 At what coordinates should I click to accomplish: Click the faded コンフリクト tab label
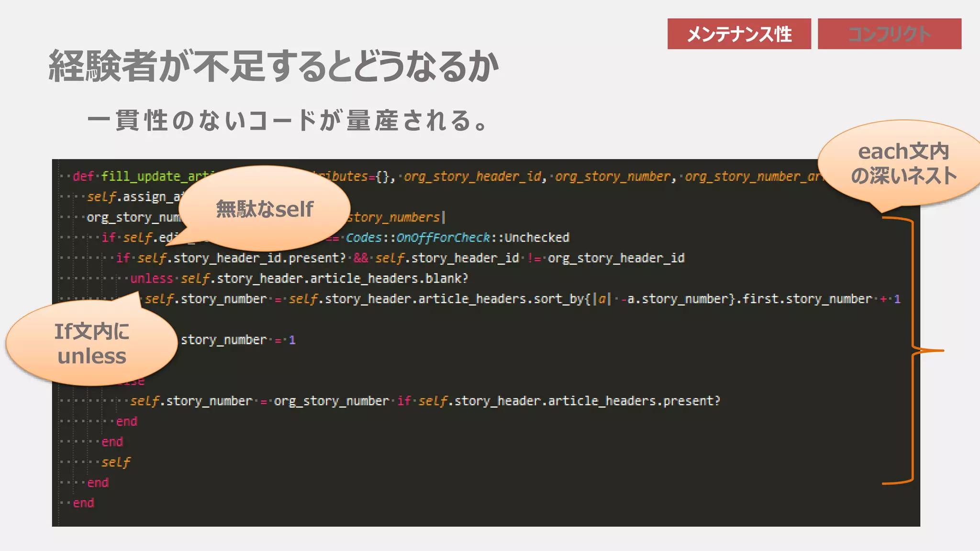[x=889, y=34]
